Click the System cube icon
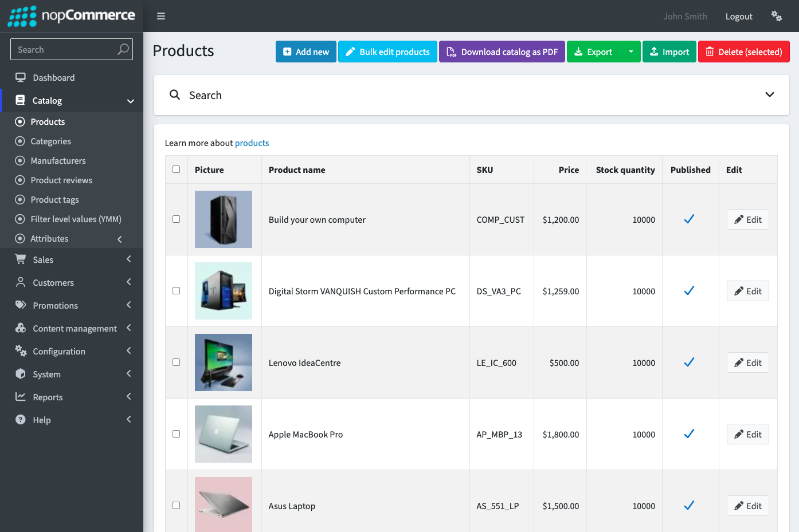Image resolution: width=799 pixels, height=532 pixels. point(21,374)
